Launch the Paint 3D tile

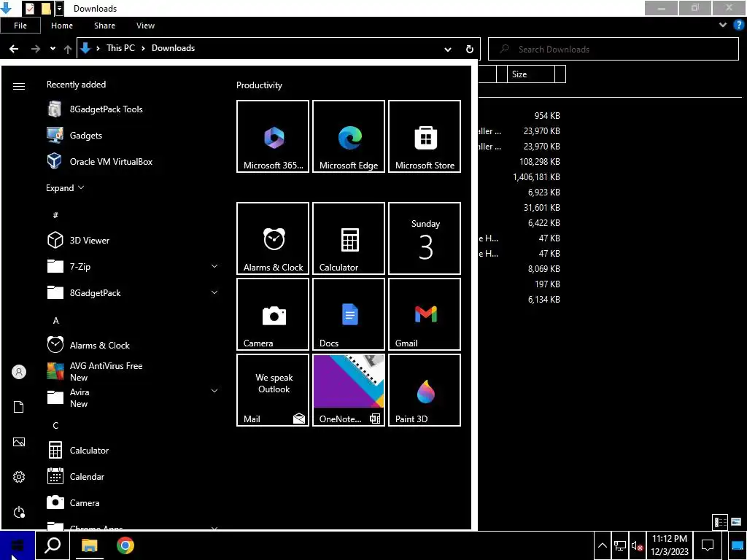[x=425, y=390]
